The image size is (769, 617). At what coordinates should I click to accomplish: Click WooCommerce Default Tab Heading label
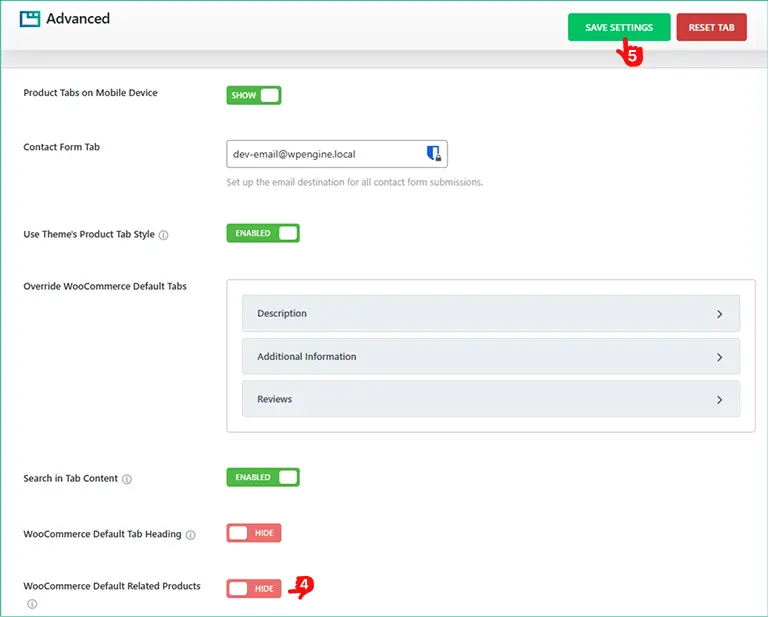point(102,534)
